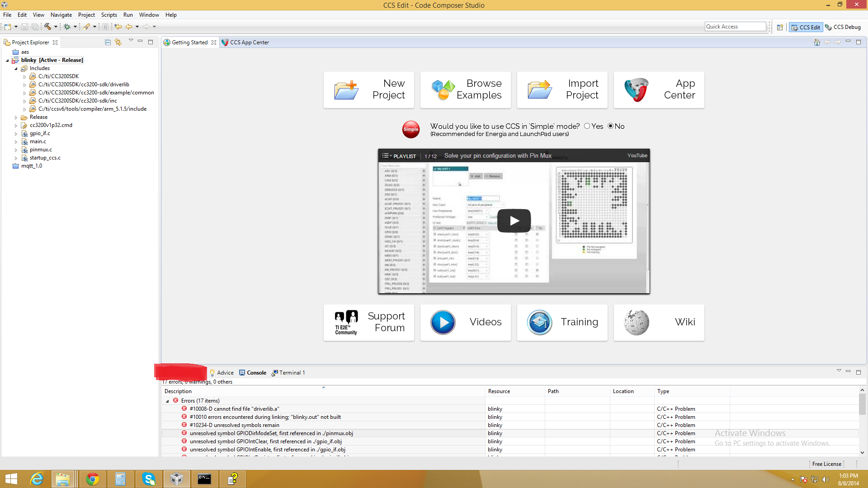Toggle Link With Editor in Project Explorer

click(x=118, y=42)
